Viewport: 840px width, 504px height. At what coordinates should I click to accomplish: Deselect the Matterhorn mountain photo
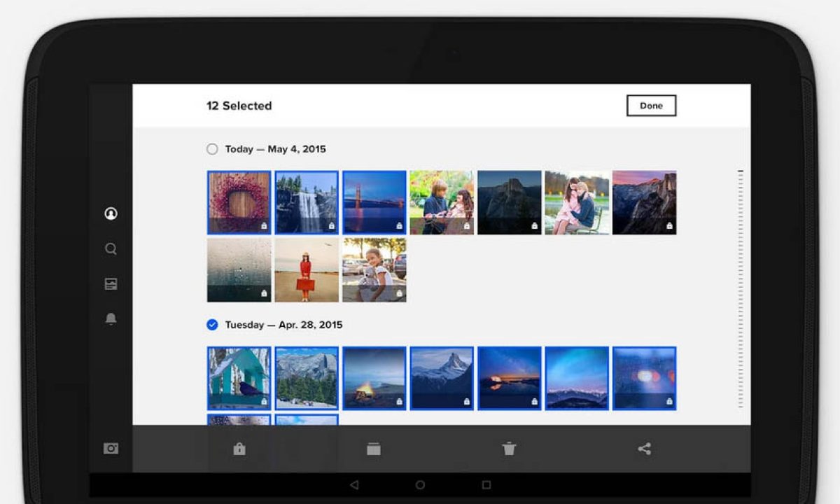pyautogui.click(x=442, y=378)
